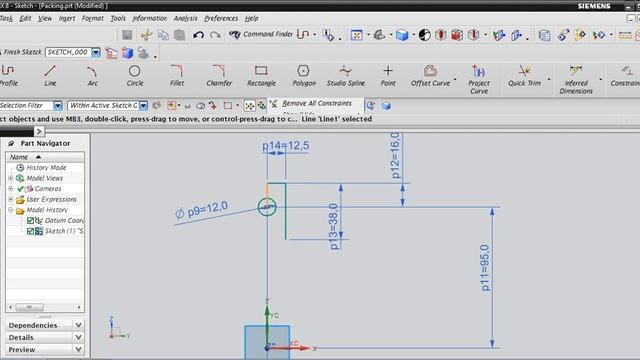Screen dimensions: 640x360
Task: Select the Chamfer tool
Action: [219, 76]
